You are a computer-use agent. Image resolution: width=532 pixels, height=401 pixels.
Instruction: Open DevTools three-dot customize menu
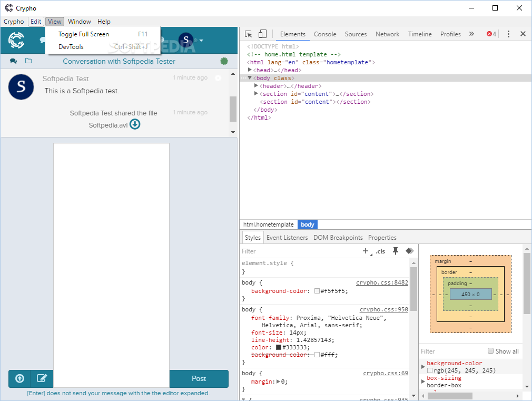pyautogui.click(x=508, y=34)
